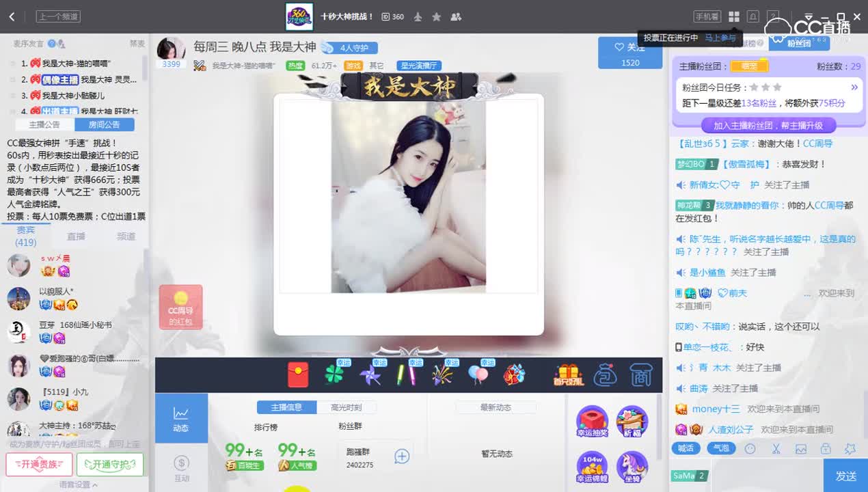Click the 4人守护 badge
Image resolution: width=868 pixels, height=492 pixels.
point(349,48)
